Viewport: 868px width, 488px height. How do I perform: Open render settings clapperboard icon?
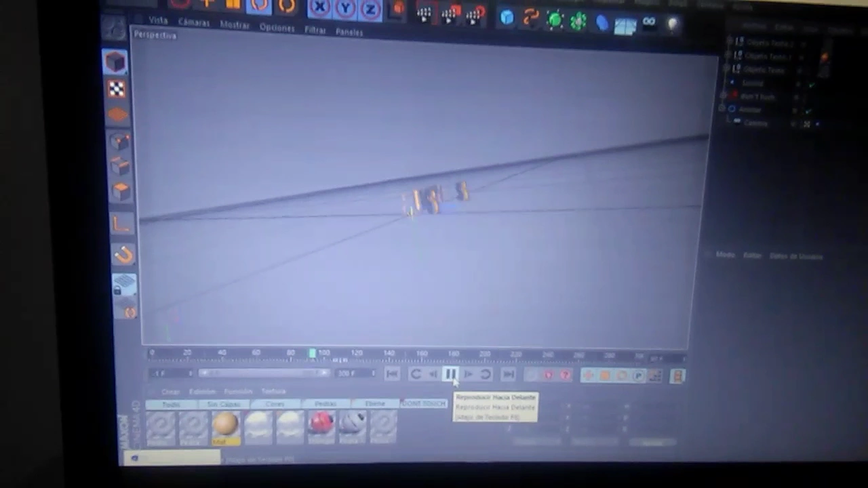pos(475,14)
